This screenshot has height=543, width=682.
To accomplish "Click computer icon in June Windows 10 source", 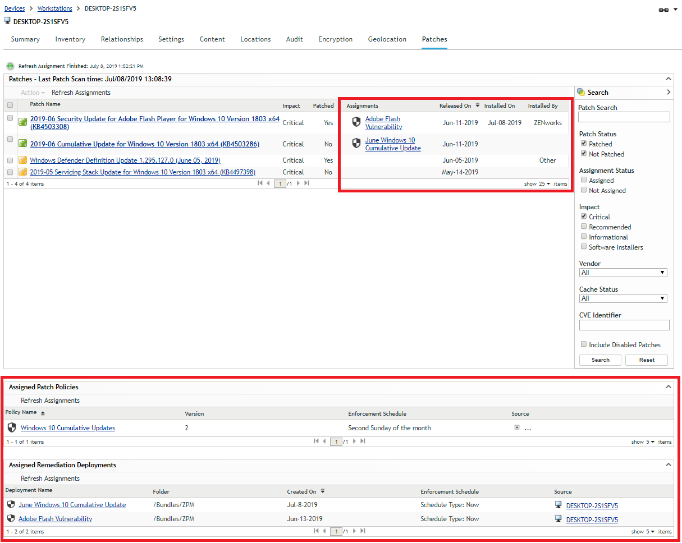I will 558,505.
